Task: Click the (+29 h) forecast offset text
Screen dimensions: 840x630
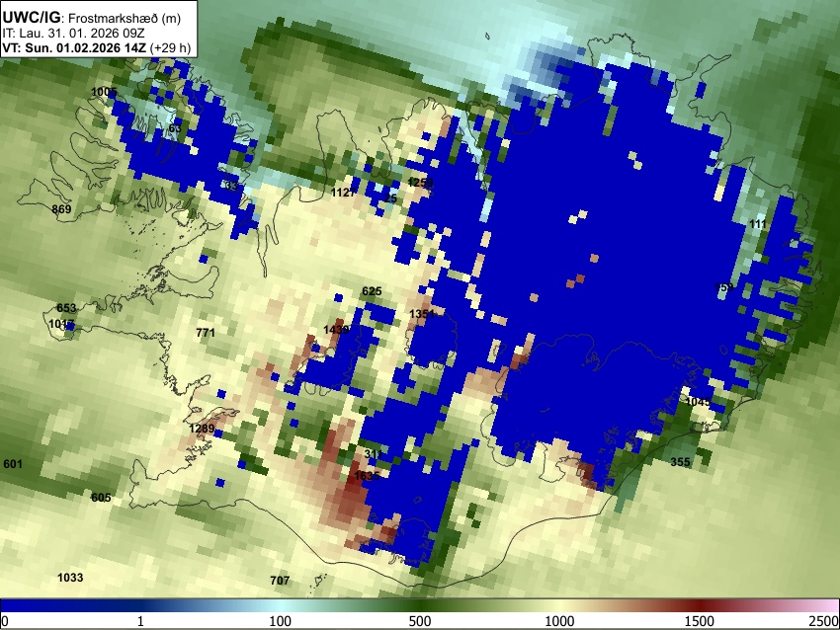Action: pos(170,47)
